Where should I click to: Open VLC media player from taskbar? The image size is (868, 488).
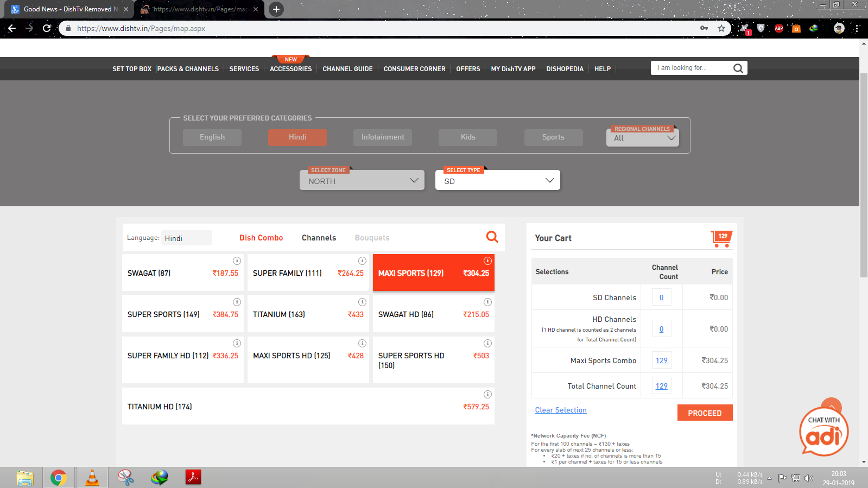tap(92, 478)
